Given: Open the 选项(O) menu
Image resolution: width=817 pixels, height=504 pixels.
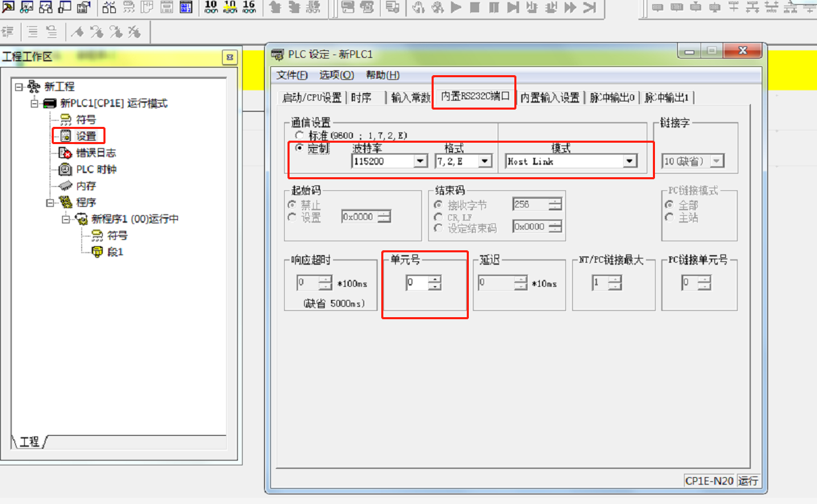Looking at the screenshot, I should (x=336, y=75).
